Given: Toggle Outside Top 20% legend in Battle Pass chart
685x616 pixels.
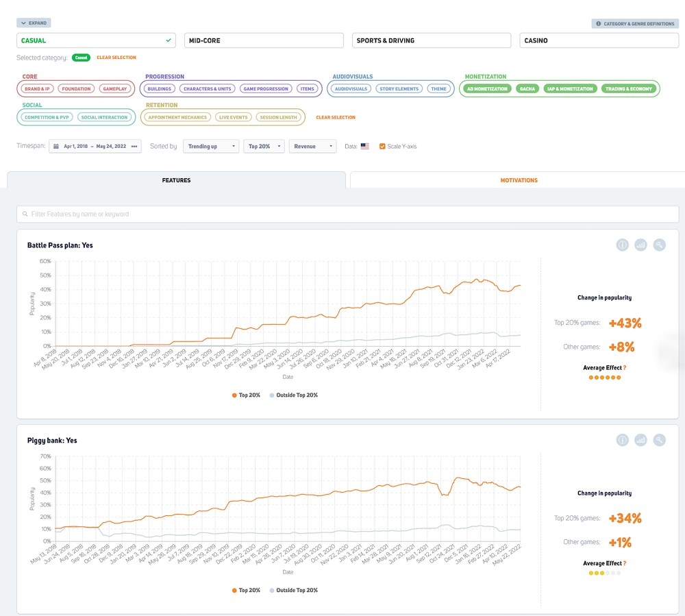Looking at the screenshot, I should (294, 395).
